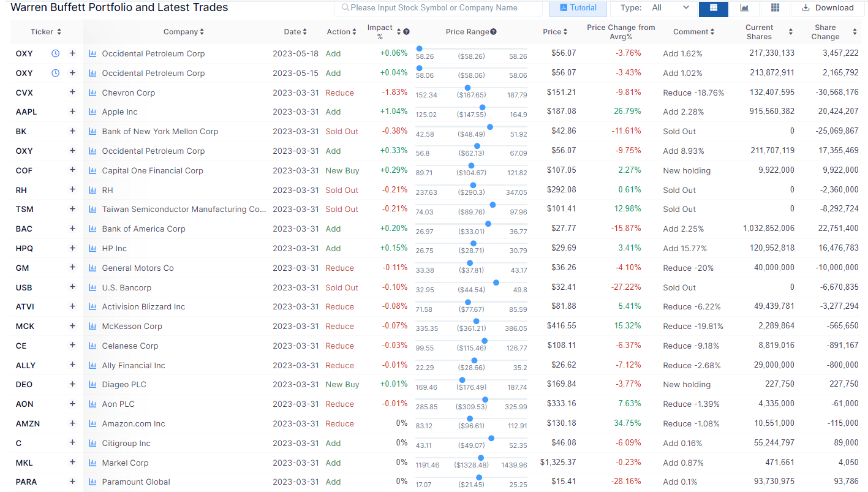Click the chart icon beside Bank of America Corp
The width and height of the screenshot is (868, 492).
coord(92,229)
